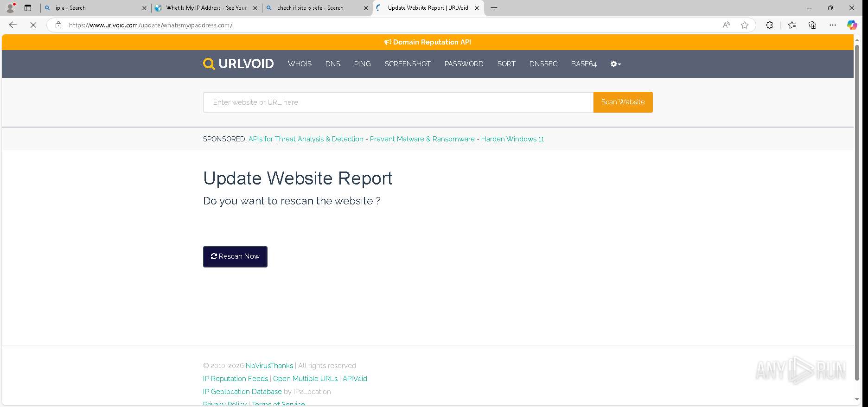Open BASE64 tool in navbar
This screenshot has height=407, width=868.
[584, 64]
